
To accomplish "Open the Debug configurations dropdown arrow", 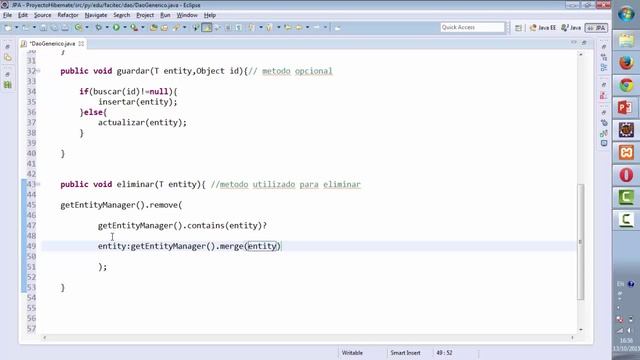I will (x=107, y=28).
